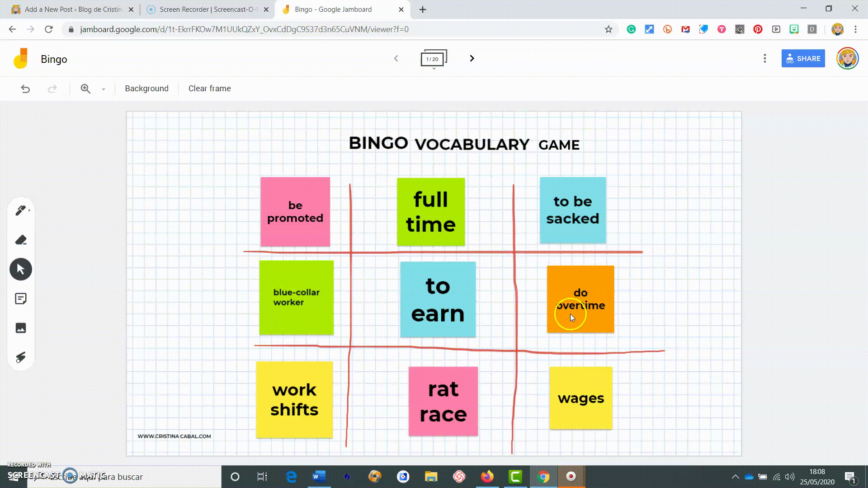Select the pen/draw tool in sidebar

(x=20, y=210)
